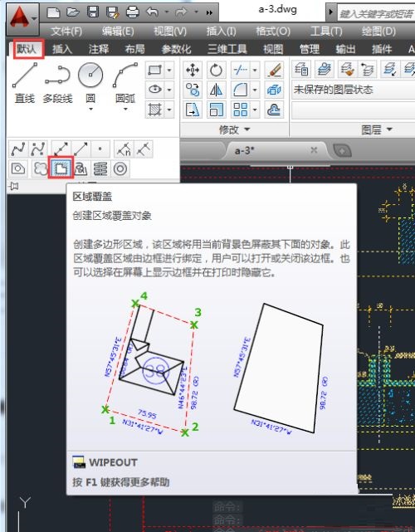Image resolution: width=415 pixels, height=532 pixels.
Task: Expand the Modify (修改) panel flyout
Action: pyautogui.click(x=235, y=129)
